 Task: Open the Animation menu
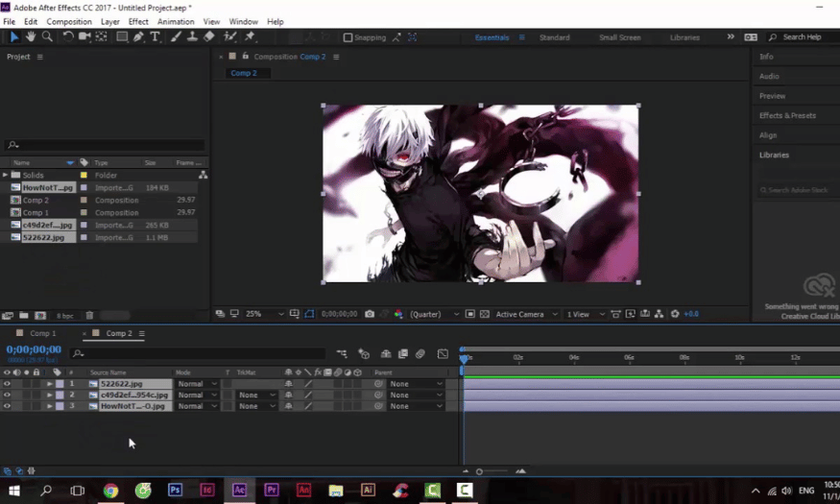click(176, 21)
